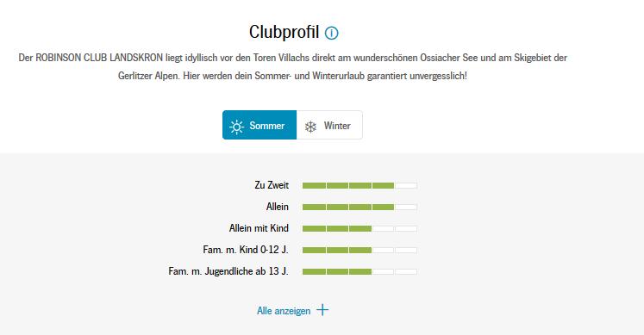Viewport: 644px width, 335px height.
Task: Select the Fam. m. Kind 0-12 J. label
Action: (246, 250)
